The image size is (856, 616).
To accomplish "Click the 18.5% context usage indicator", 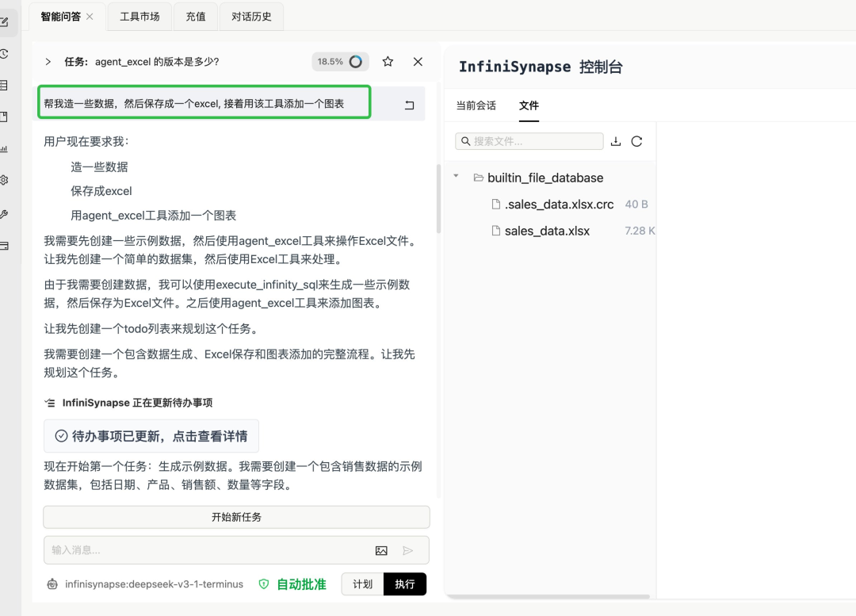I will click(340, 62).
